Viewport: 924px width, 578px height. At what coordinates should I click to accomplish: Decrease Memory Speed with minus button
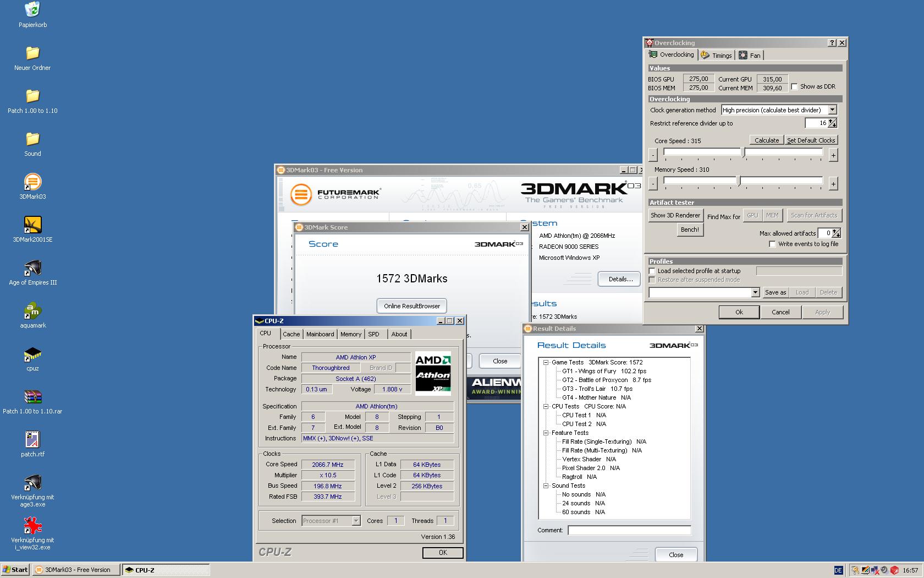pyautogui.click(x=653, y=184)
